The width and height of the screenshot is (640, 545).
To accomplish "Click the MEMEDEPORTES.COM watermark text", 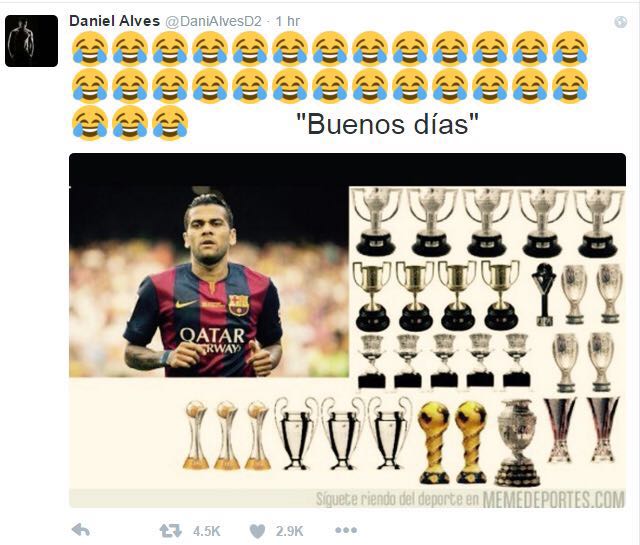I will pos(553,499).
